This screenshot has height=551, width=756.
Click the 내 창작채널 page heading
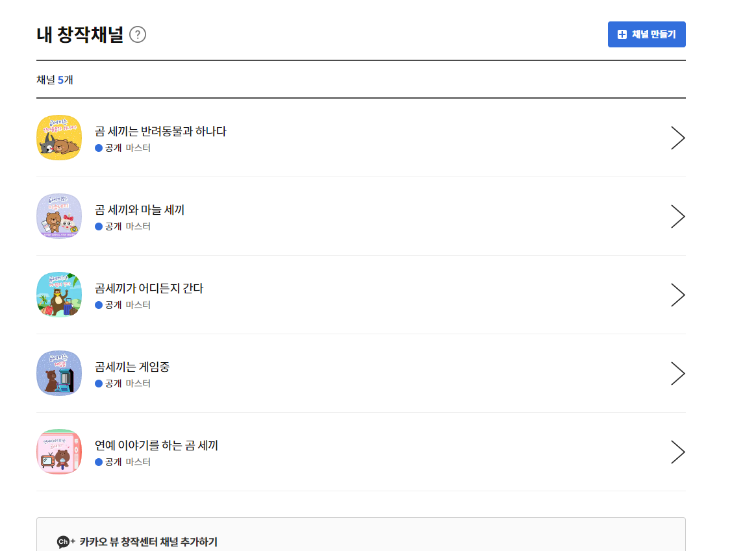(80, 34)
